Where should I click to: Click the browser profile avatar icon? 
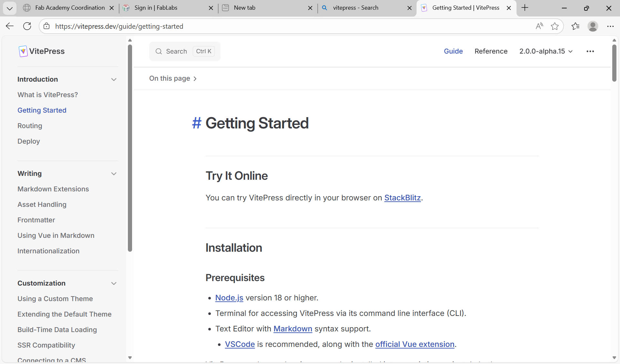pos(593,26)
